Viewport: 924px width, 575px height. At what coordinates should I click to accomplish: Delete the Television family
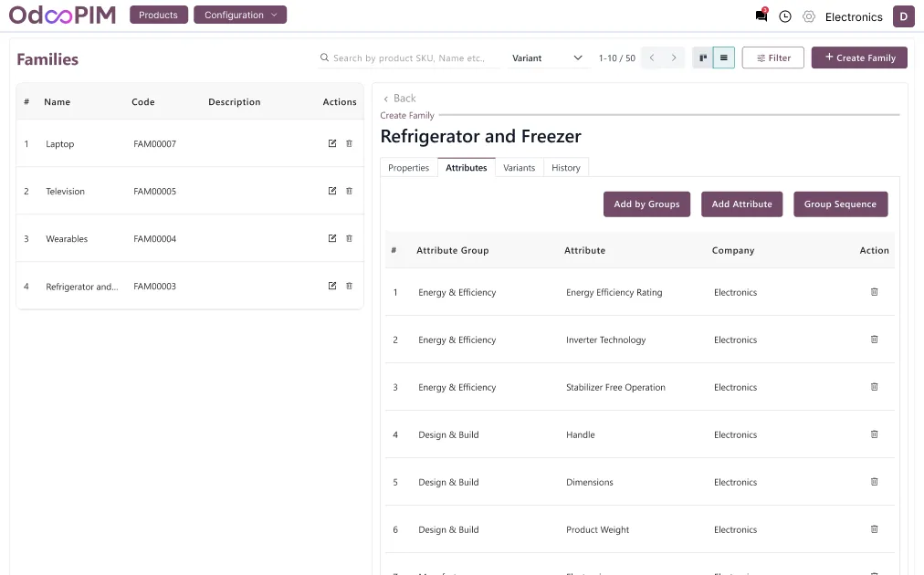[x=349, y=191]
